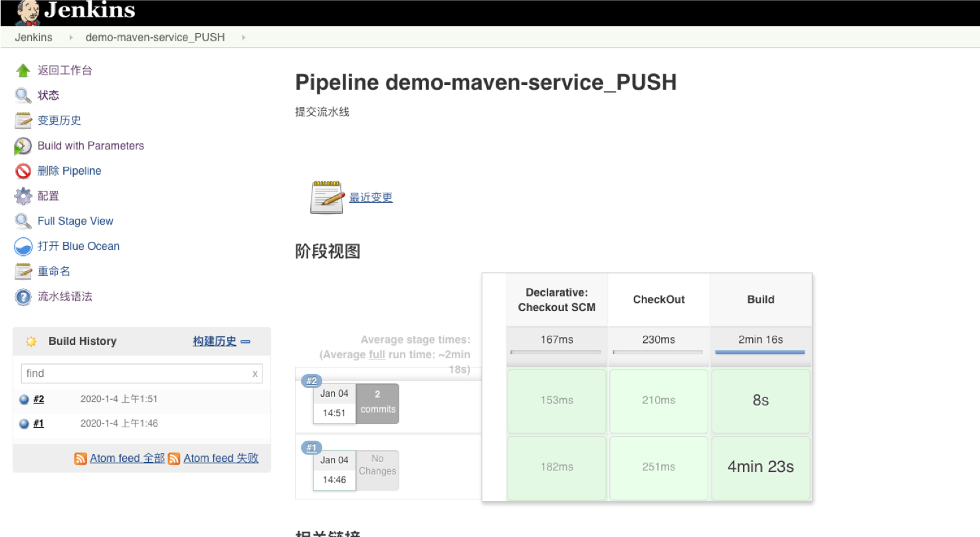Screen dimensions: 980x537
Task: Open the 最近变更 link
Action: point(371,197)
